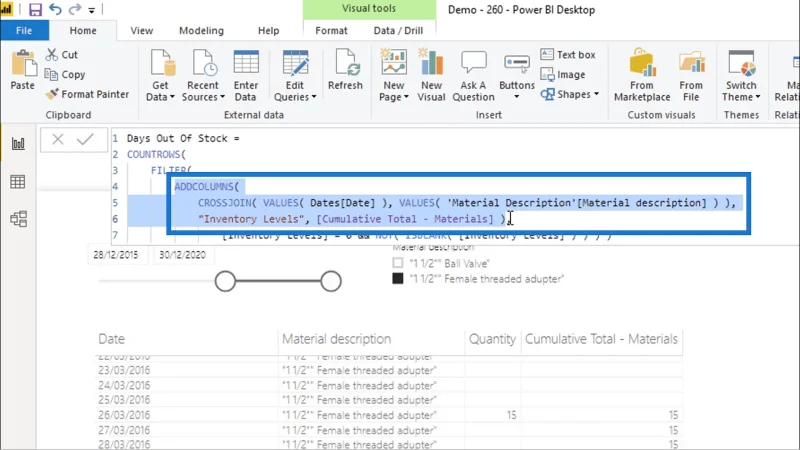Open the Edit Queries dropdown
The image size is (800, 450).
[295, 76]
